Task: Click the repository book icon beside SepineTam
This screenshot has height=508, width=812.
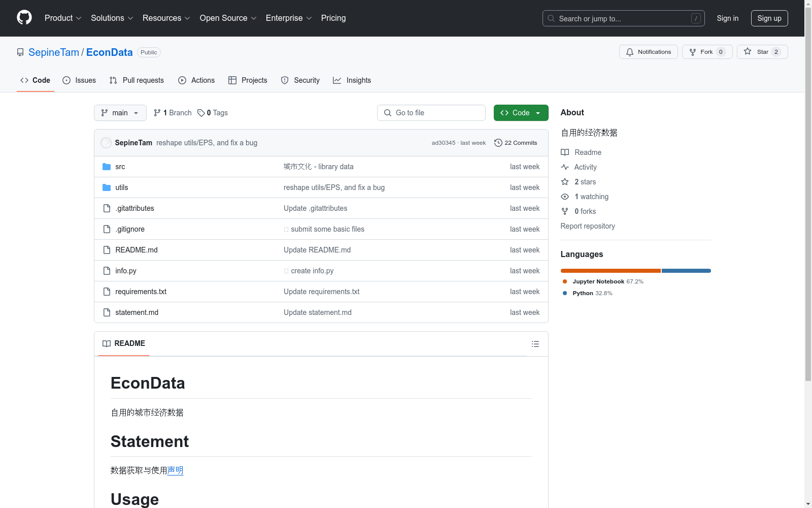Action: point(20,52)
